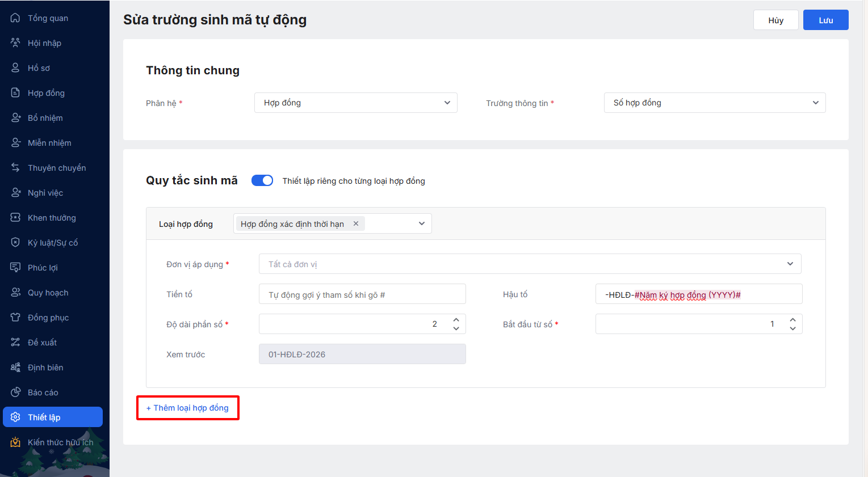Click the Tổng quan home icon
868x477 pixels.
click(x=15, y=18)
